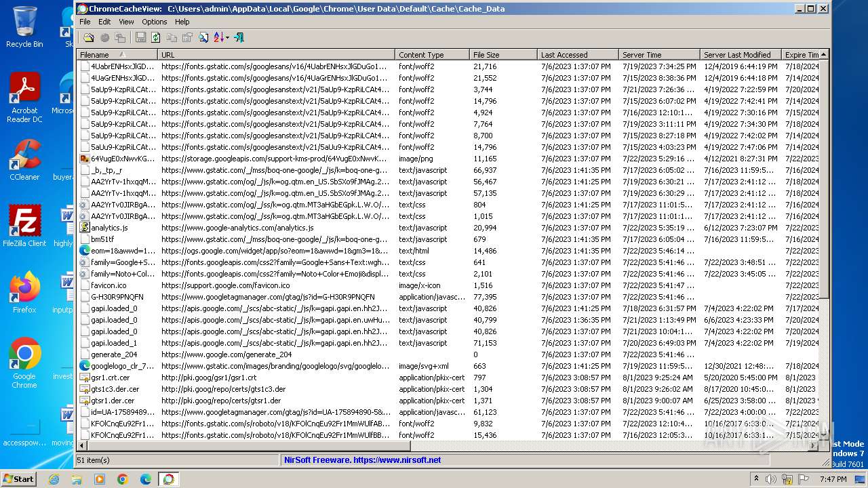The height and width of the screenshot is (488, 868).
Task: Select the G-H30R9PNQFN file row
Action: 448,297
